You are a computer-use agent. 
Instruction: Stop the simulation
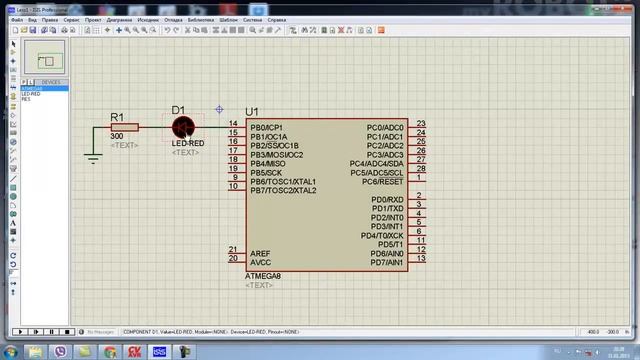(x=67, y=332)
